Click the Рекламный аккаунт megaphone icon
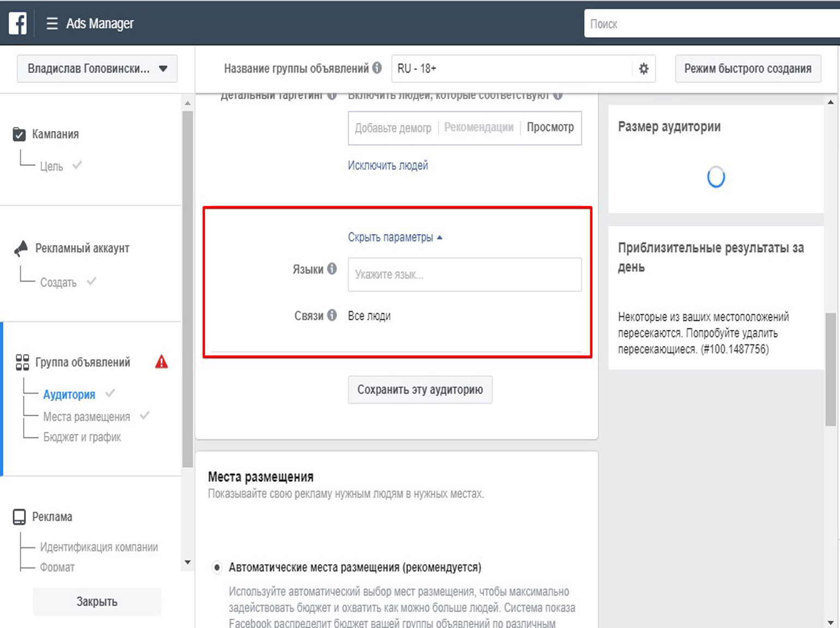This screenshot has height=628, width=840. click(21, 248)
